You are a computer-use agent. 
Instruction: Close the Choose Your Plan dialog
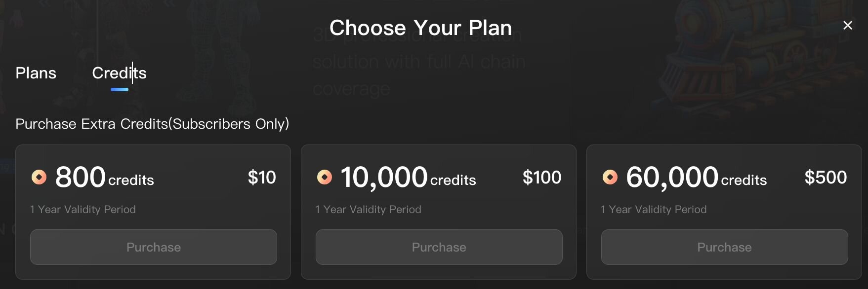[x=848, y=25]
